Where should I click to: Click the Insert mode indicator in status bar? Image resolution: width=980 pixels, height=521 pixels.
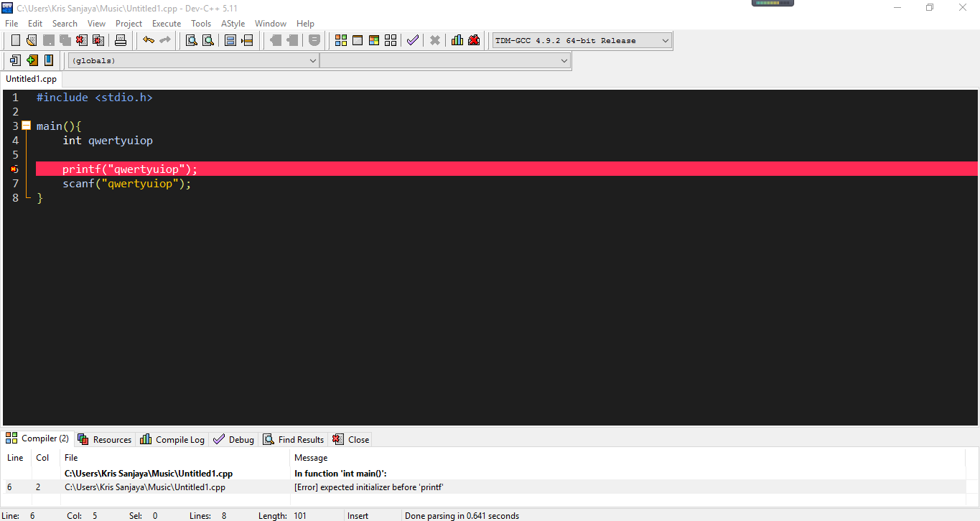point(358,516)
